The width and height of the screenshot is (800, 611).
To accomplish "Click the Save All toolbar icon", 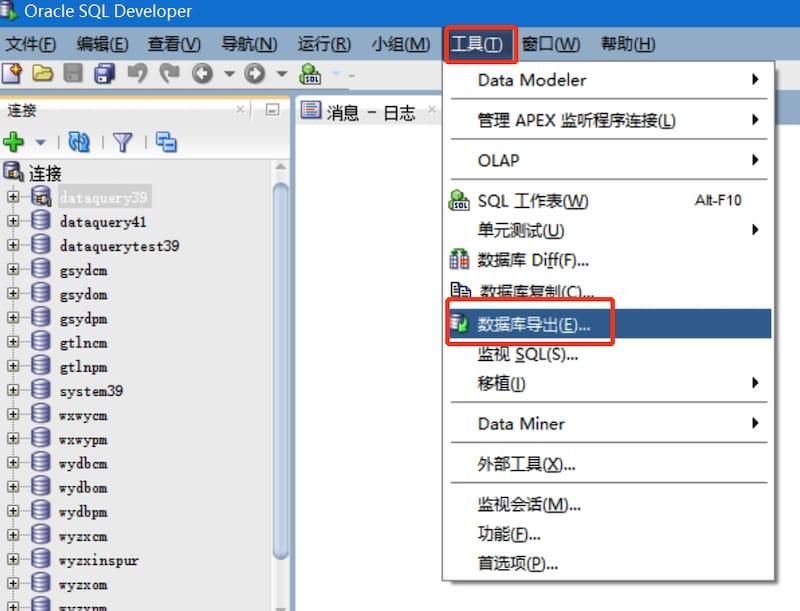I will [x=105, y=73].
